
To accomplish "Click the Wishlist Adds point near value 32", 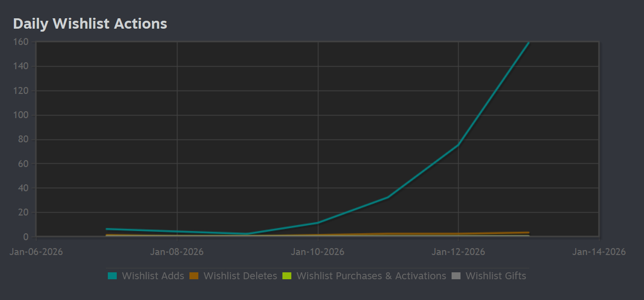I will pyautogui.click(x=388, y=197).
